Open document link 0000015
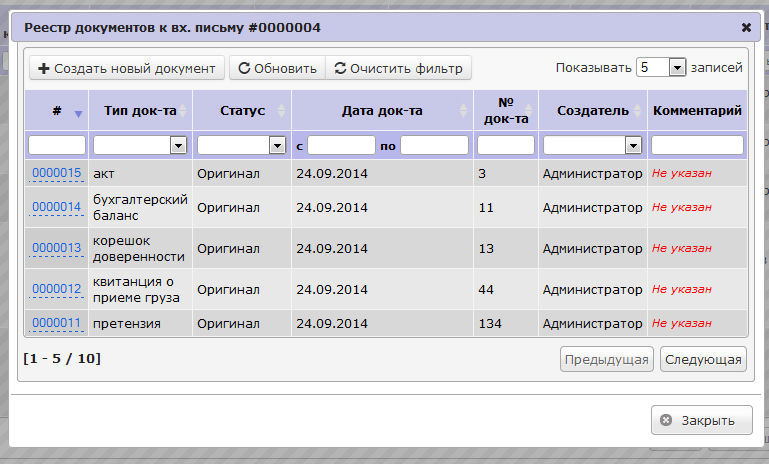 (x=56, y=173)
